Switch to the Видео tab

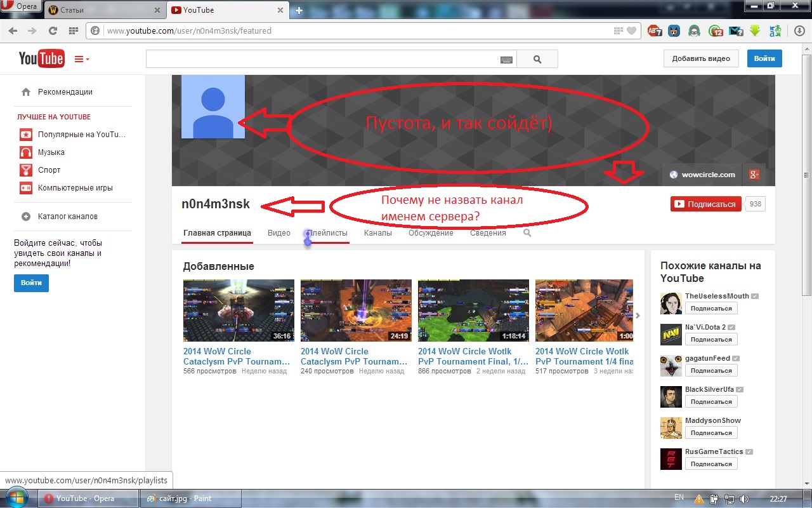point(279,233)
